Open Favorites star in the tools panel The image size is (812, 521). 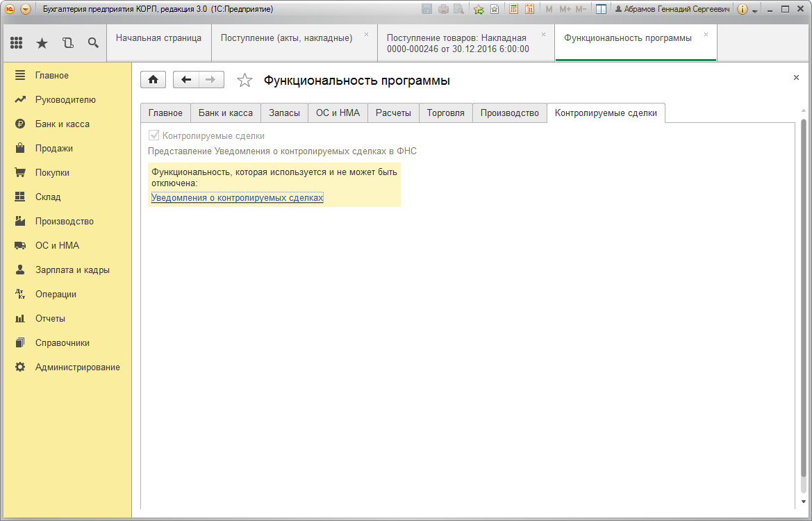pos(42,43)
